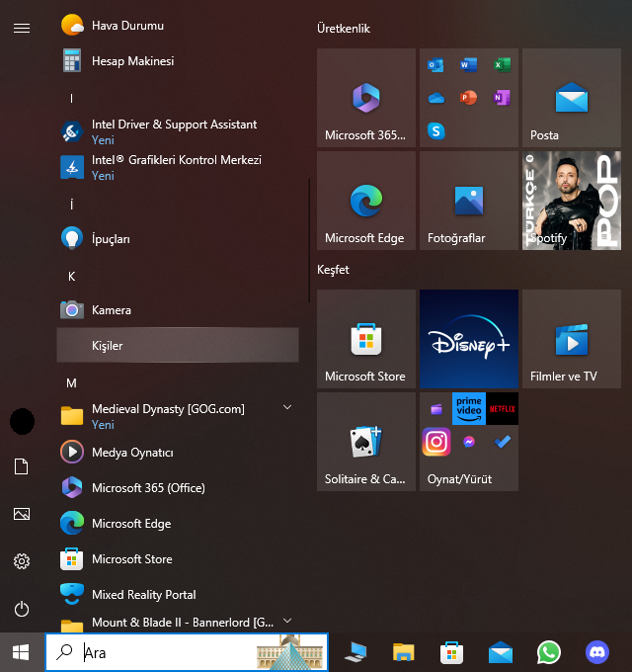The height and width of the screenshot is (672, 632).
Task: Open the hamburger menu at top left
Action: click(x=22, y=29)
